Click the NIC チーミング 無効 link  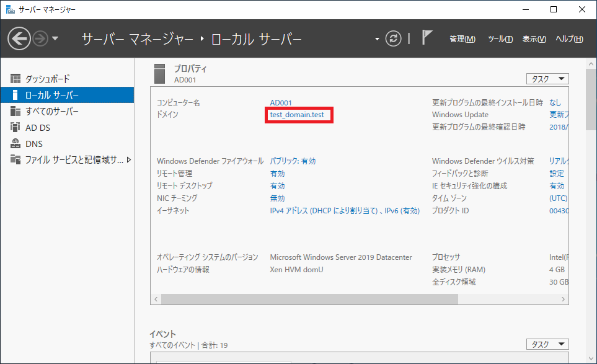(277, 198)
